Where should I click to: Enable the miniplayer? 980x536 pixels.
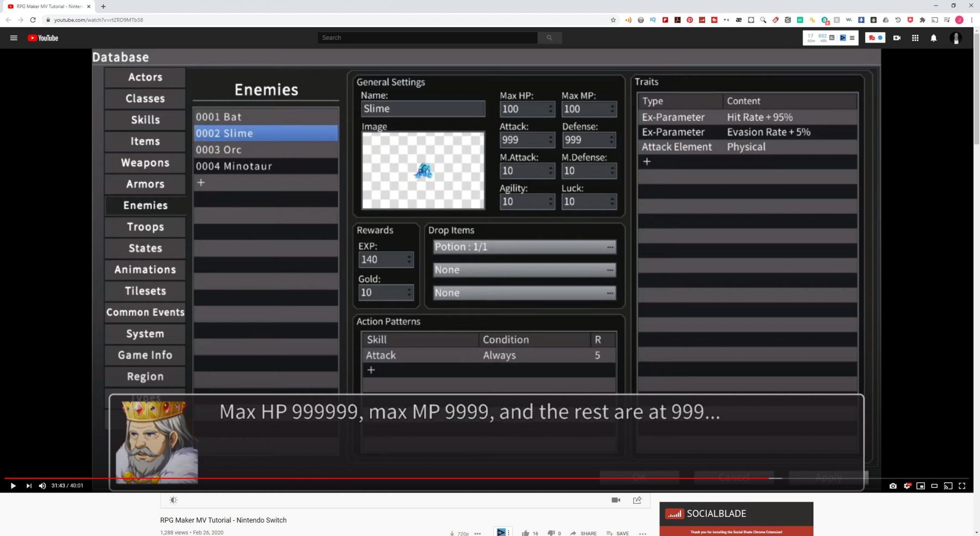(921, 486)
